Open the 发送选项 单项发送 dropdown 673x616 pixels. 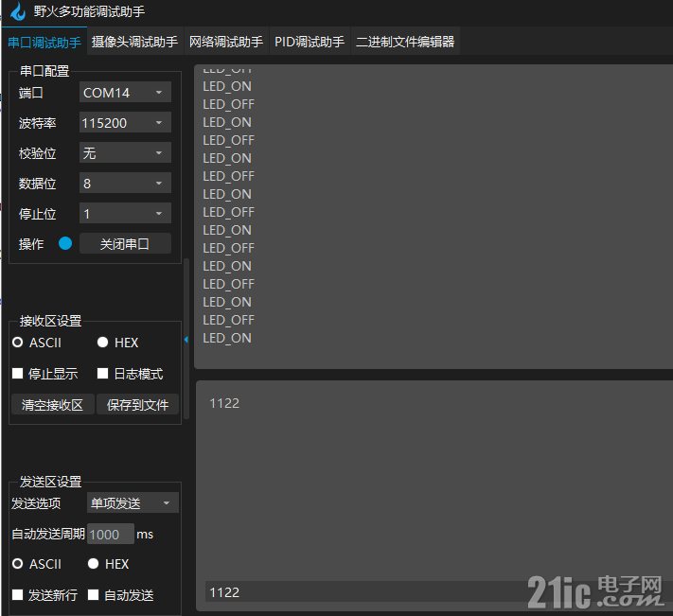click(133, 502)
